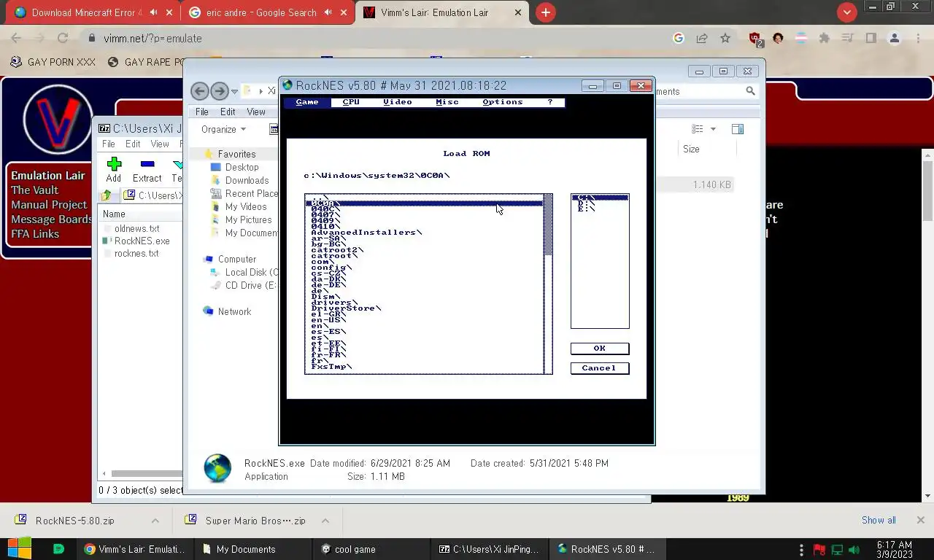Open the Chrome extensions puzzle icon
This screenshot has width=934, height=560.
point(825,39)
